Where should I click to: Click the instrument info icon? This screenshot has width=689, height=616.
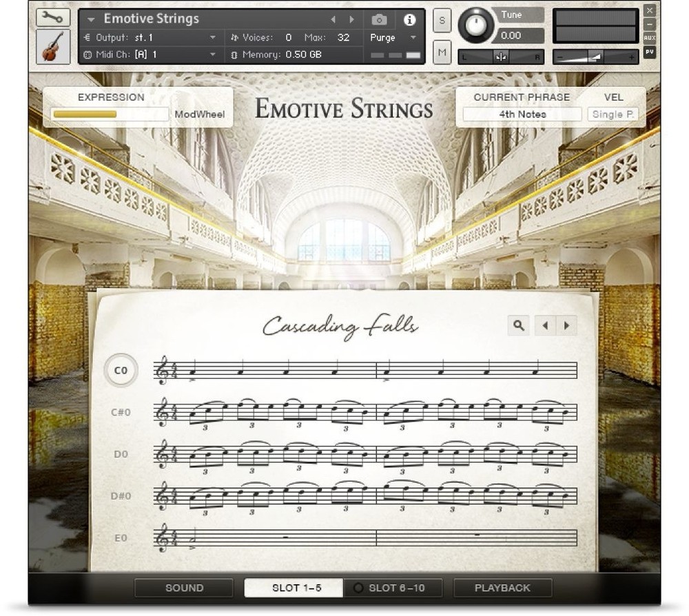pos(411,20)
